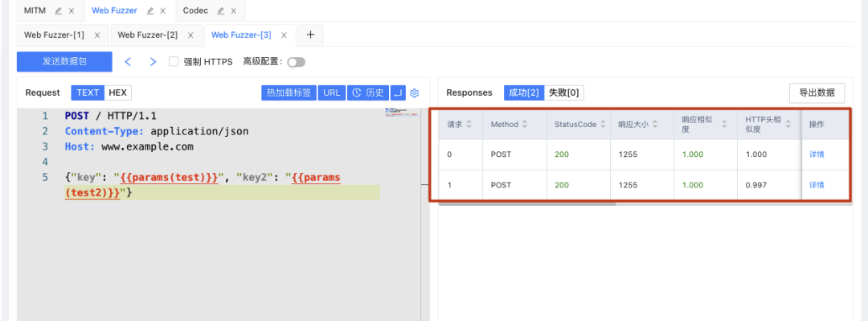Screen dimensions: 868x321
Task: Select the top-level Web Fuzzer tab
Action: [x=114, y=10]
